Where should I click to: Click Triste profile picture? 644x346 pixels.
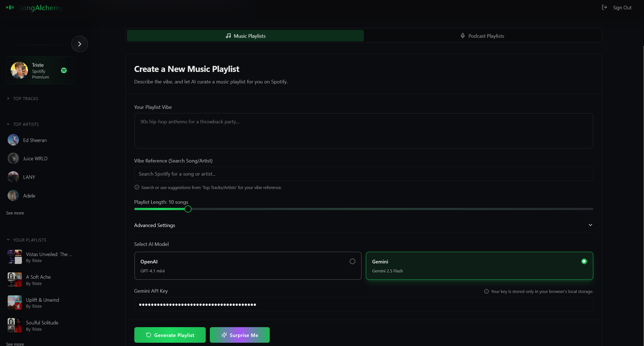click(19, 70)
